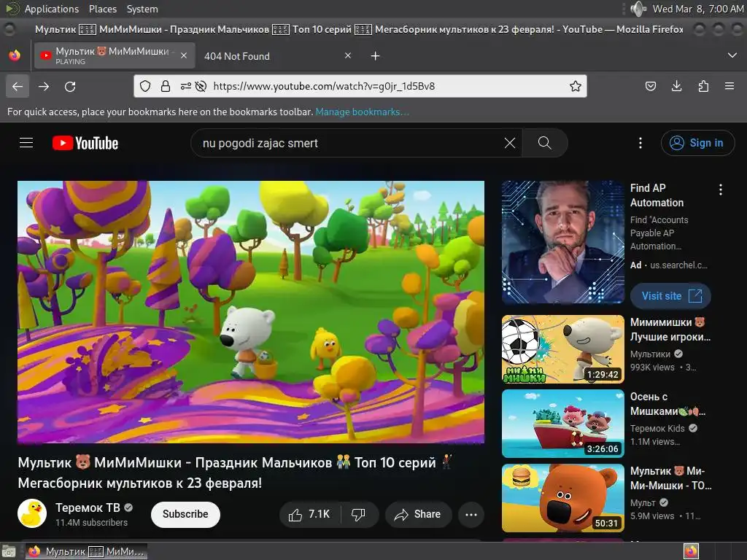This screenshot has height=560, width=747.
Task: Open the Places menu
Action: (x=102, y=9)
